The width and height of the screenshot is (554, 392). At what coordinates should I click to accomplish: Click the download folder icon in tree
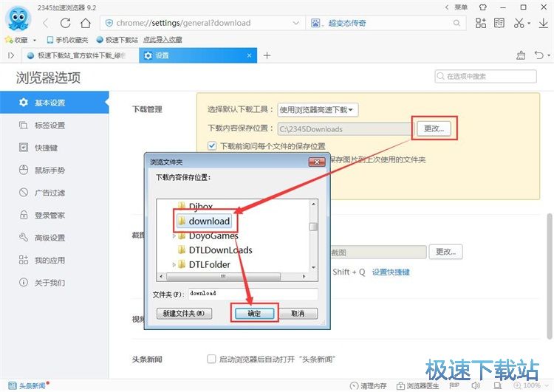[x=182, y=221]
